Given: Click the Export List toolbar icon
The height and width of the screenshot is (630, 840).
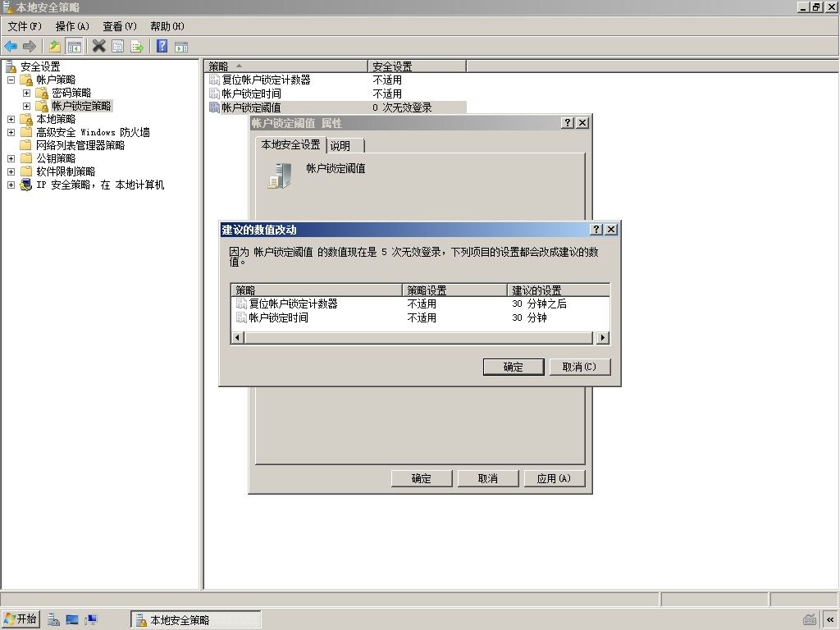Looking at the screenshot, I should [137, 47].
